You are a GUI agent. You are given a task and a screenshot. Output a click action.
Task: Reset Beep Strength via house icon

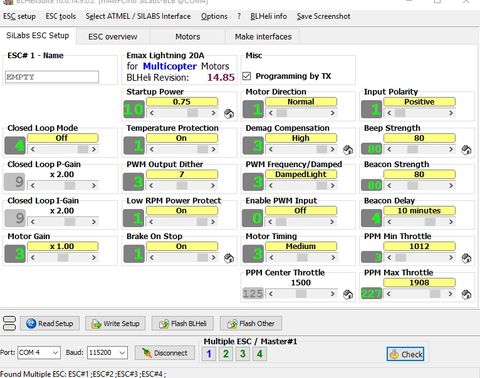466,150
